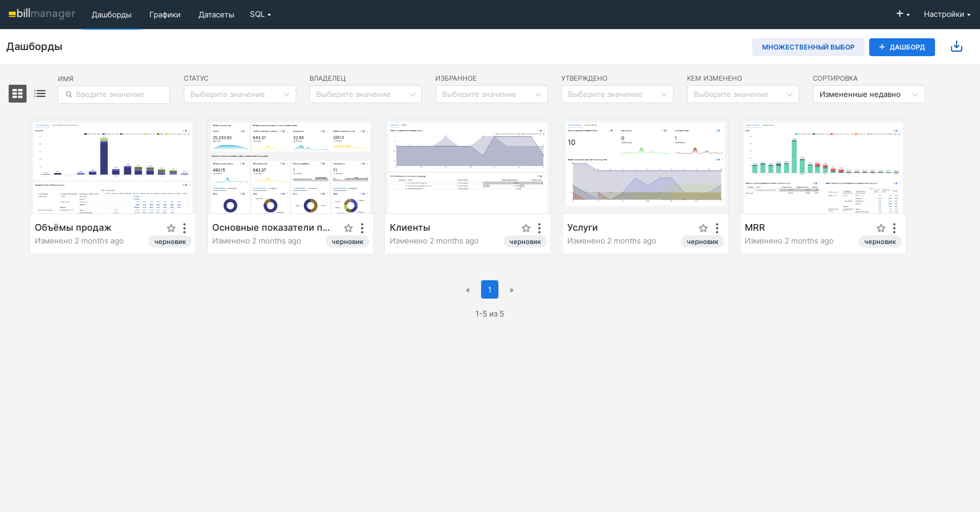Open actions menu for Объёмы продаж card
Screen dimensions: 980x512
tap(184, 228)
